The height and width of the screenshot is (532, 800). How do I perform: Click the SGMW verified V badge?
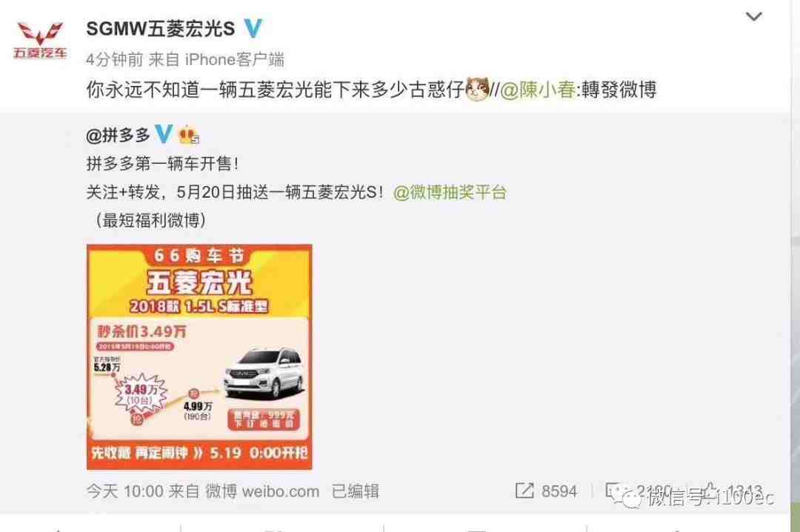pyautogui.click(x=253, y=29)
